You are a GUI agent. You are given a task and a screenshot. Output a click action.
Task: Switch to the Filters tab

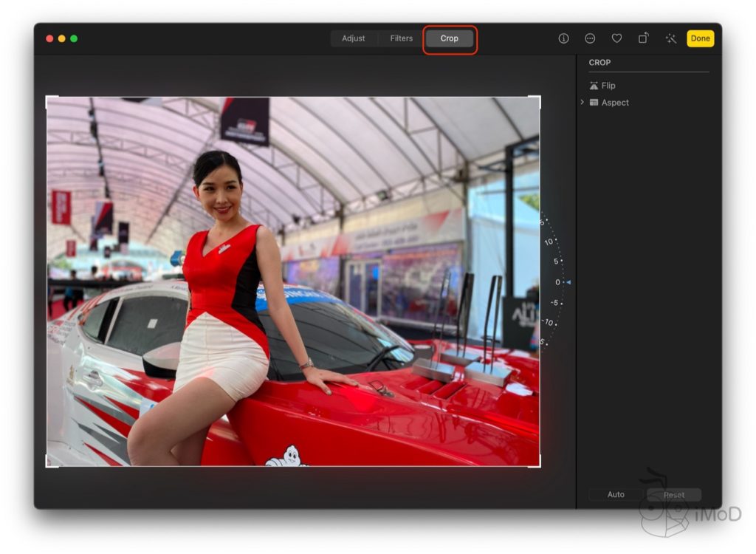pos(401,38)
